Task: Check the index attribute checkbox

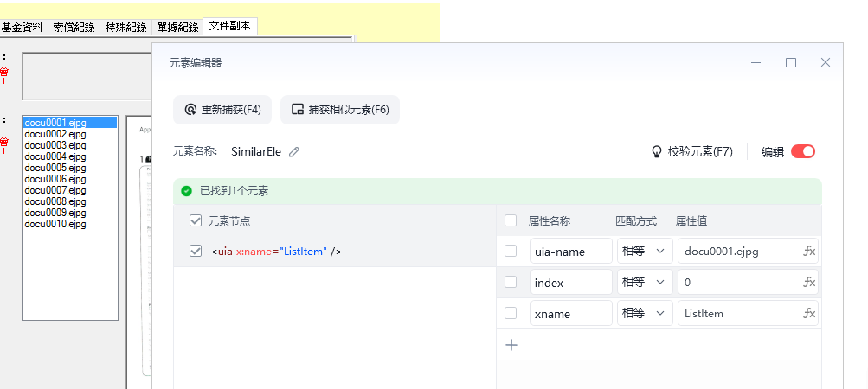Action: 511,282
